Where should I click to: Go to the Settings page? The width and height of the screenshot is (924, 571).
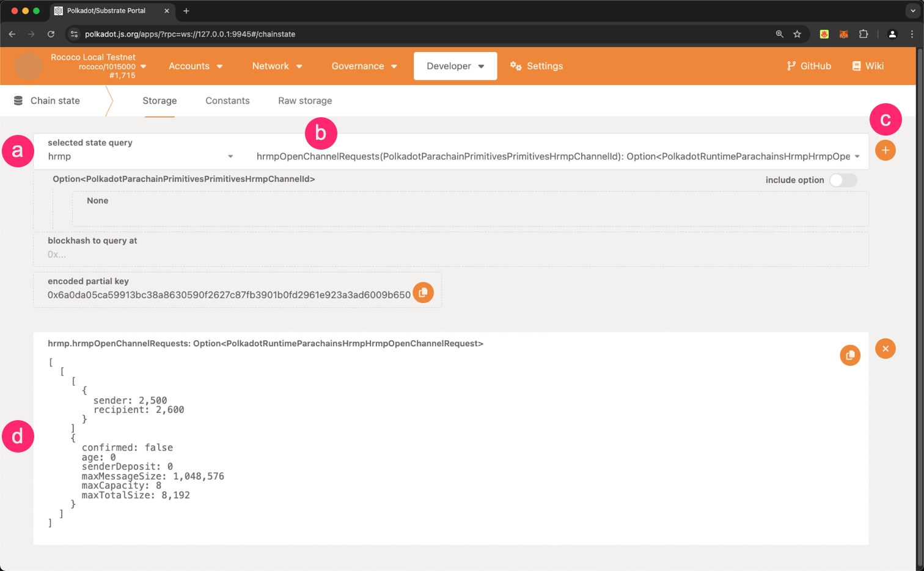537,66
